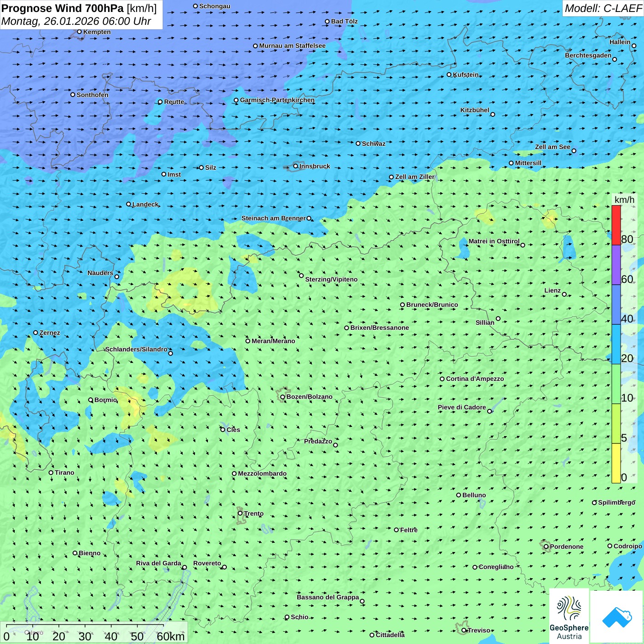The height and width of the screenshot is (644, 644).
Task: Click the 'Conegliano' city label
Action: (496, 567)
